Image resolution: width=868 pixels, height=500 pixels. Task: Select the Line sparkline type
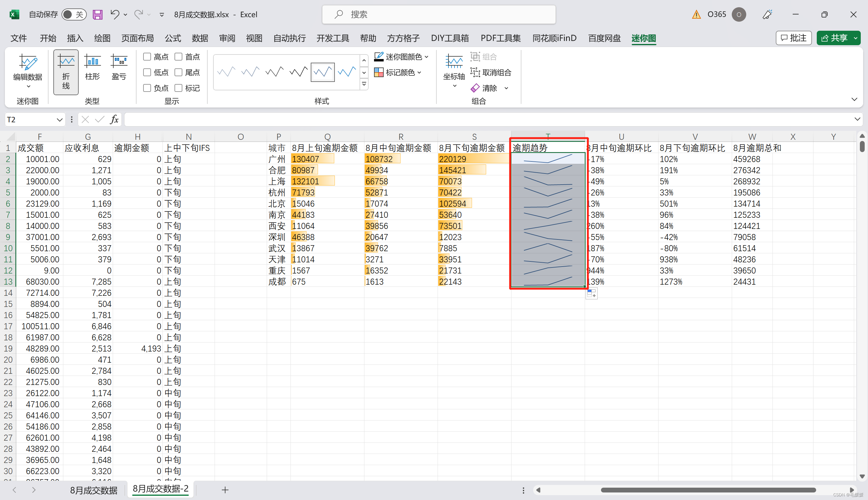point(66,72)
